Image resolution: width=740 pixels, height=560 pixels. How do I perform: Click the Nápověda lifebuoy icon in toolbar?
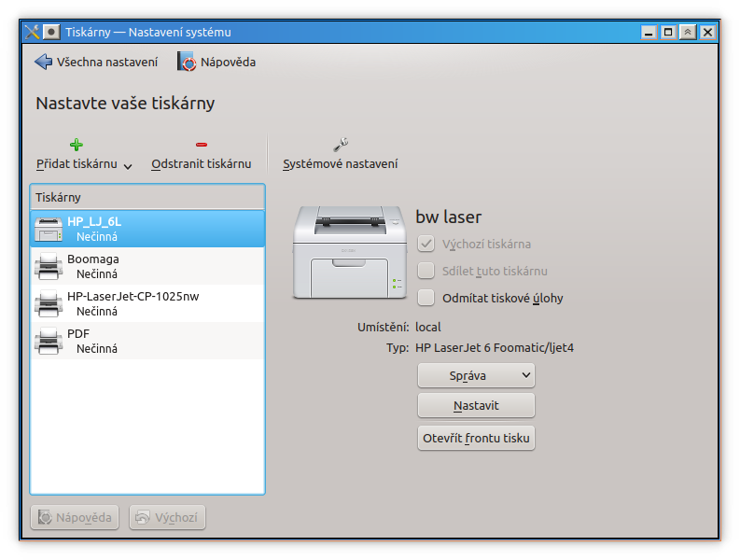click(x=187, y=62)
